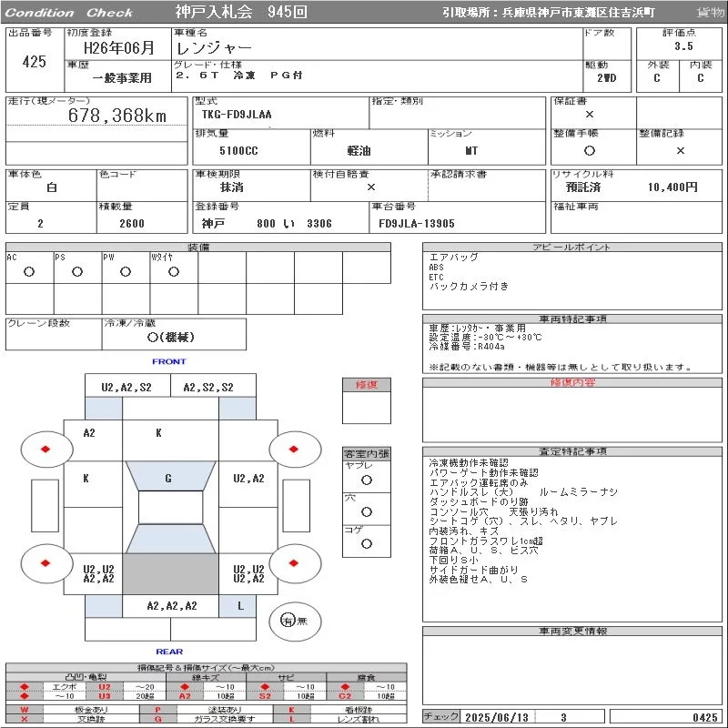Click first registration date H26年06月
The width and height of the screenshot is (728, 728).
coord(119,47)
